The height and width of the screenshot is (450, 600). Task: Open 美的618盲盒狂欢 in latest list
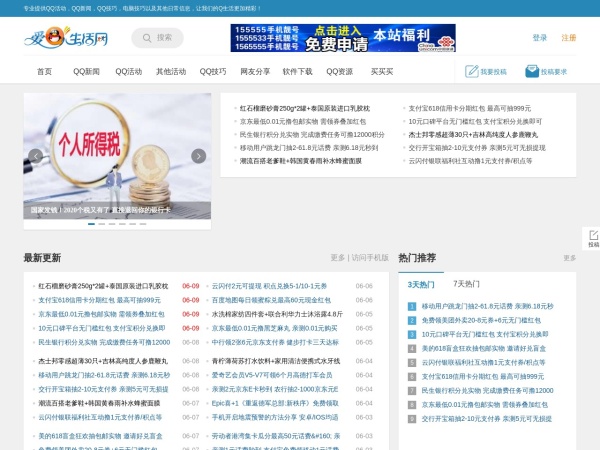[x=100, y=436]
